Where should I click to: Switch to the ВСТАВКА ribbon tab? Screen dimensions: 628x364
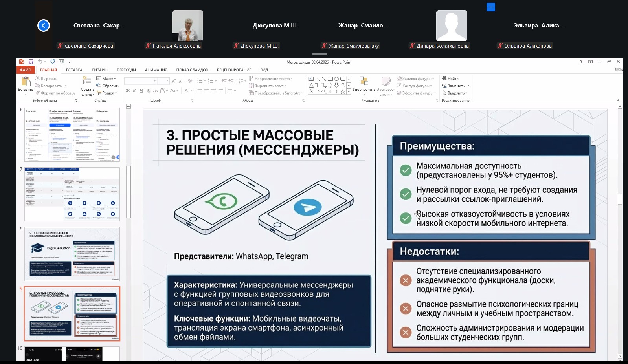point(74,70)
